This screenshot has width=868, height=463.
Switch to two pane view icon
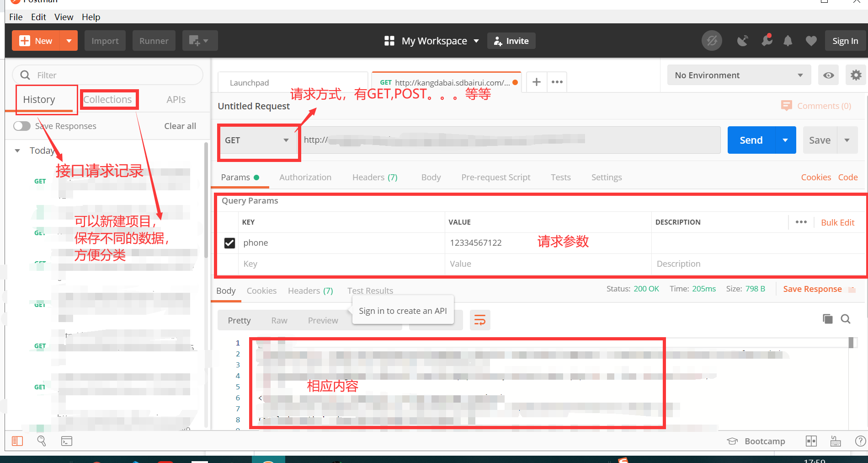click(x=811, y=441)
